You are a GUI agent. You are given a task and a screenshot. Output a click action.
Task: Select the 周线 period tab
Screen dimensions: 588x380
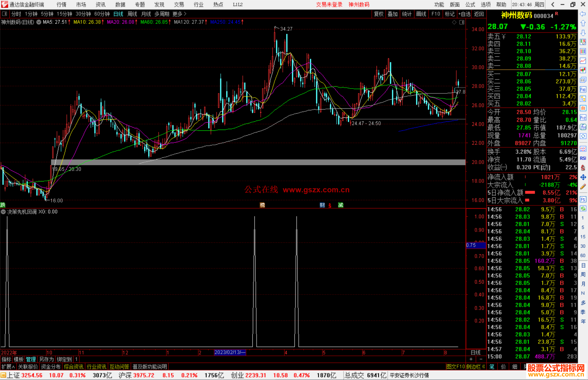pyautogui.click(x=132, y=14)
